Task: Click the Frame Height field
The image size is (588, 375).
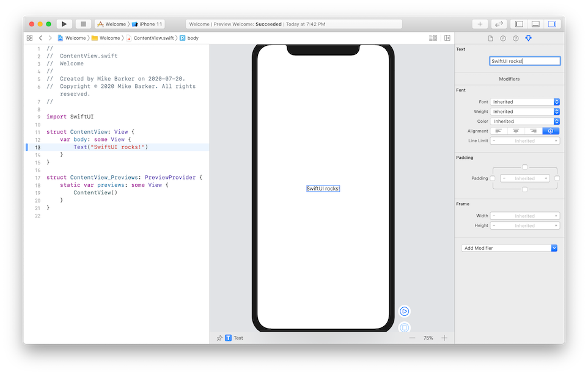Action: tap(524, 225)
